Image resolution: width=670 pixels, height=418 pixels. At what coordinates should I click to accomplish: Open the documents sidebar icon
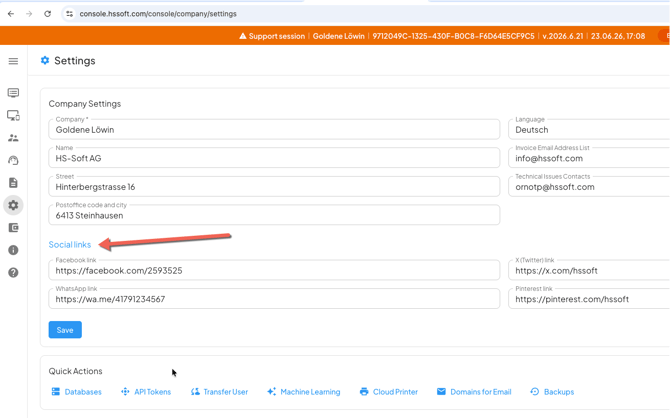pyautogui.click(x=13, y=183)
